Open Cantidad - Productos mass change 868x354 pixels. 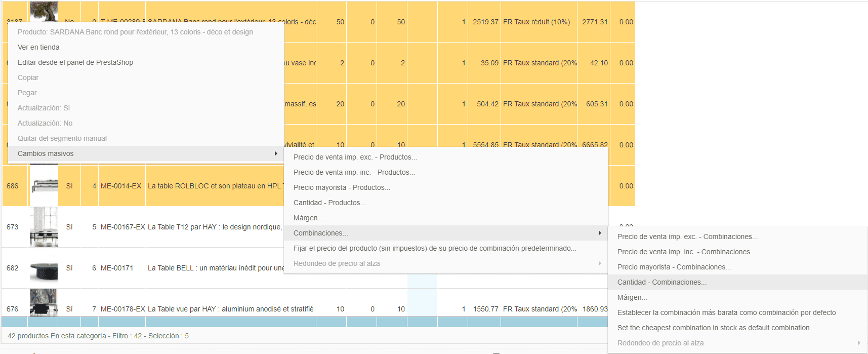point(329,203)
